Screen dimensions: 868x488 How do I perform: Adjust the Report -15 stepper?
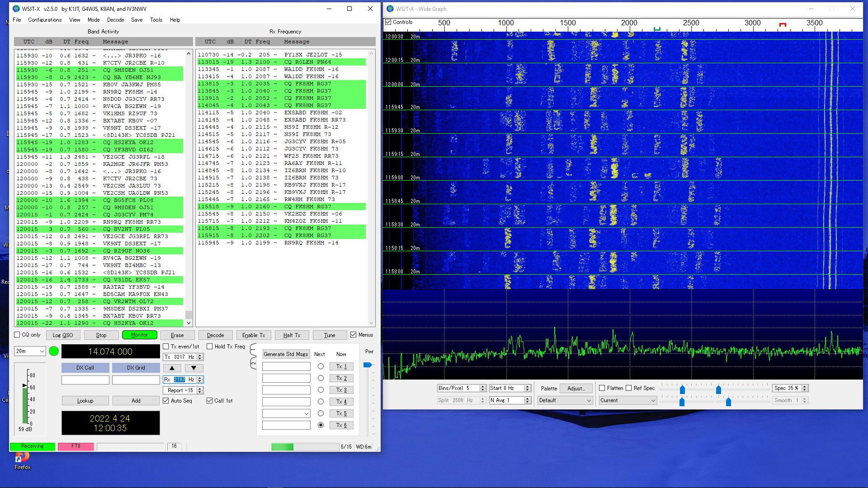tap(200, 390)
